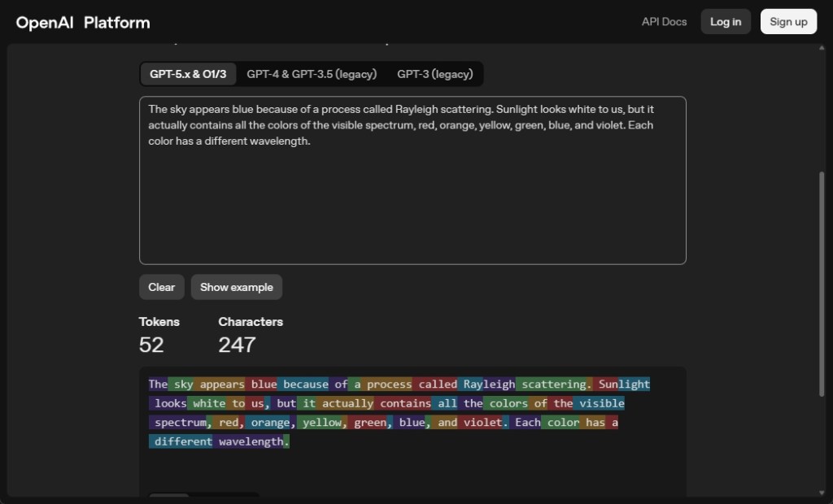Click the Log in button
Screen dimensions: 833x504
[x=725, y=22]
